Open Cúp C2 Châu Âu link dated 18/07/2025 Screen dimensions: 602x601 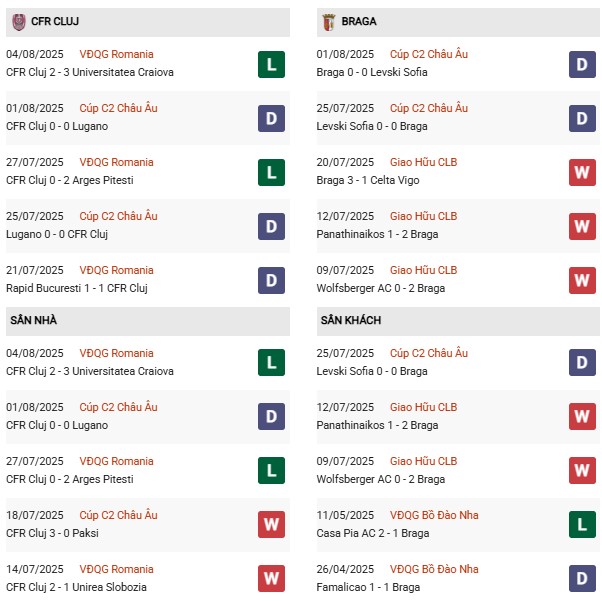pyautogui.click(x=121, y=515)
